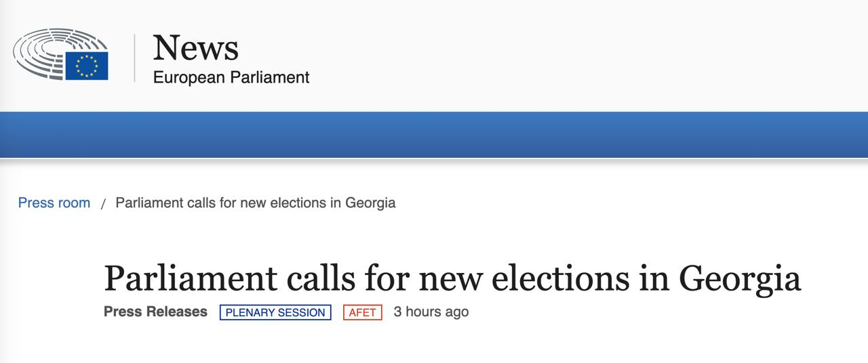This screenshot has height=363, width=868.
Task: Click the "3 hours ago" timestamp
Action: pos(431,312)
